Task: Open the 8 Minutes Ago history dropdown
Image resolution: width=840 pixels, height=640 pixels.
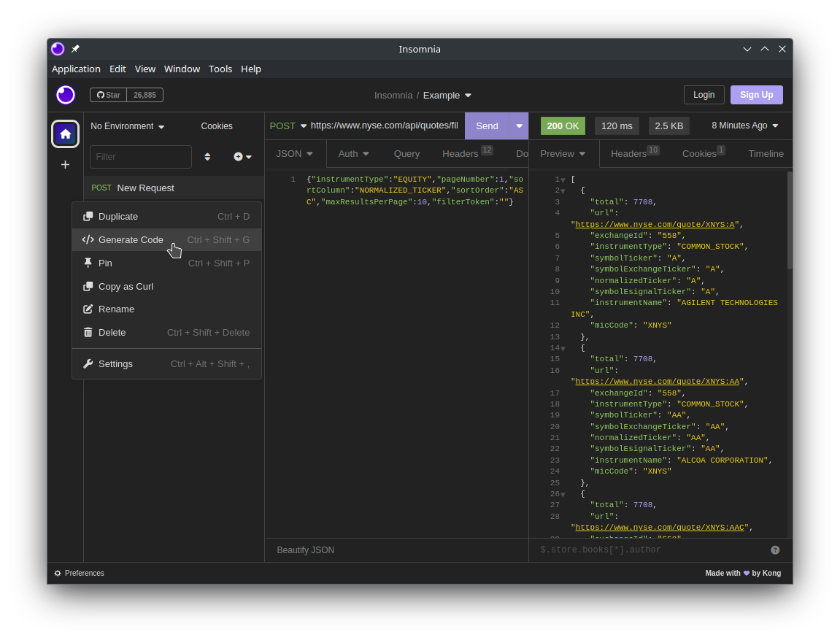Action: click(x=744, y=126)
